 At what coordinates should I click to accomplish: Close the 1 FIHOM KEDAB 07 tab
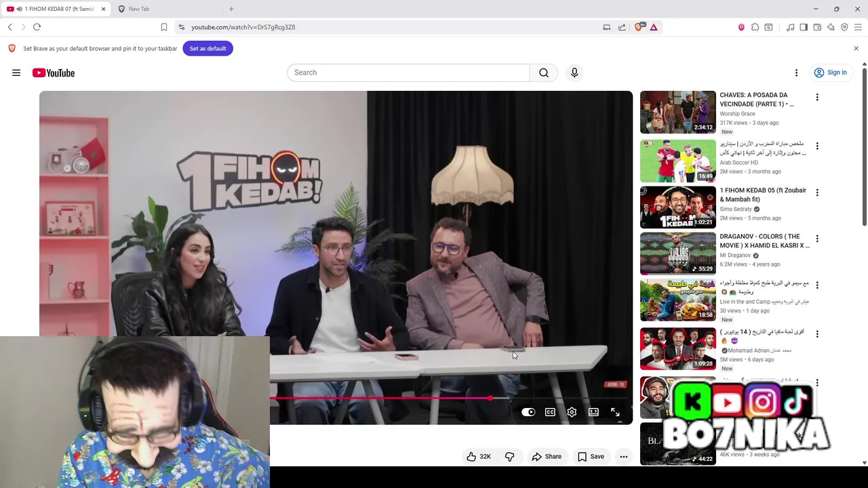click(103, 9)
